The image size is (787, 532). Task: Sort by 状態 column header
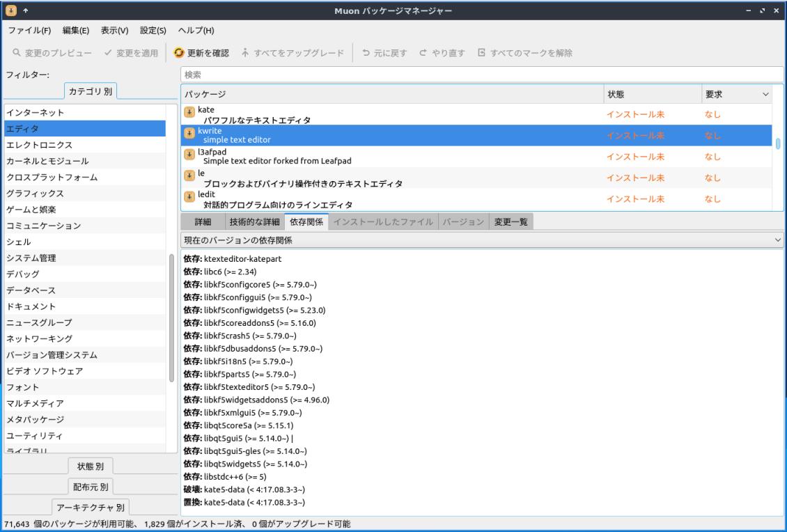653,95
